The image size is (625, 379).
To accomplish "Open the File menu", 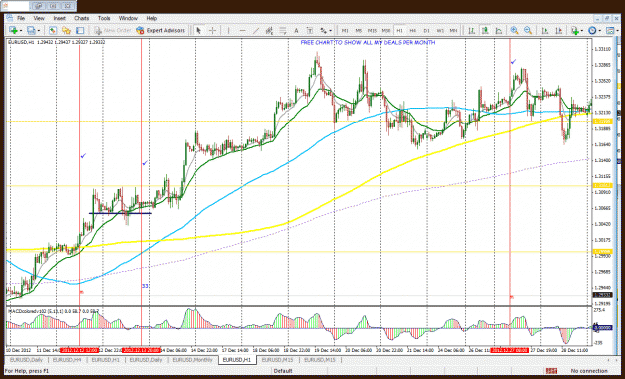I will coord(21,18).
